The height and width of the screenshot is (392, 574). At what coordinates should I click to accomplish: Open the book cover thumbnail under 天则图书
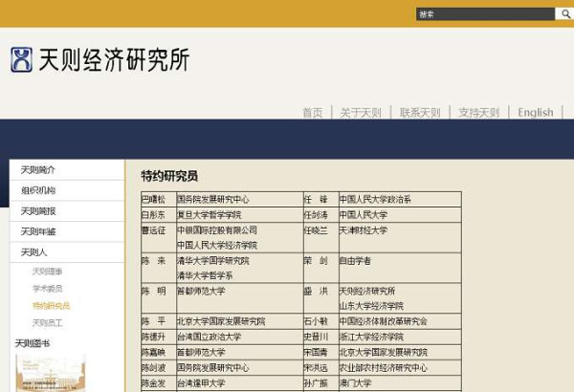51,373
